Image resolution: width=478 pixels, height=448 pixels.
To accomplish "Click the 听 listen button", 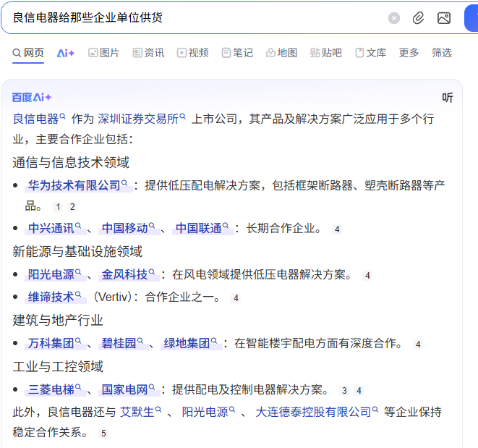I will tap(448, 98).
